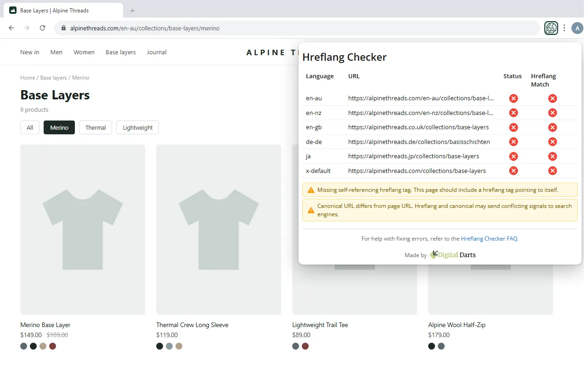Click the en-nz hreflang URL
This screenshot has width=588, height=368.
coord(421,113)
